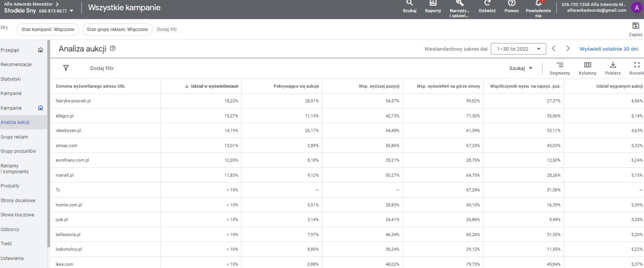
Task: Click the Segmenty icon
Action: click(560, 65)
